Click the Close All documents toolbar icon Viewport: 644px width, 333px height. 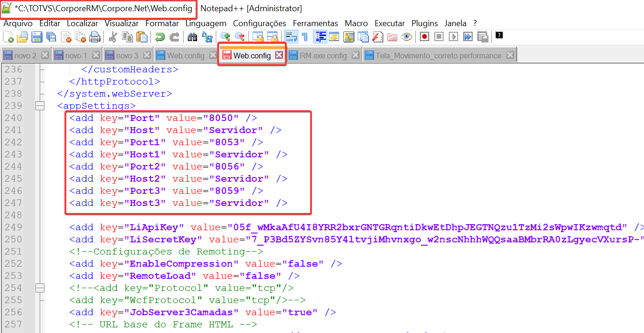click(80, 36)
